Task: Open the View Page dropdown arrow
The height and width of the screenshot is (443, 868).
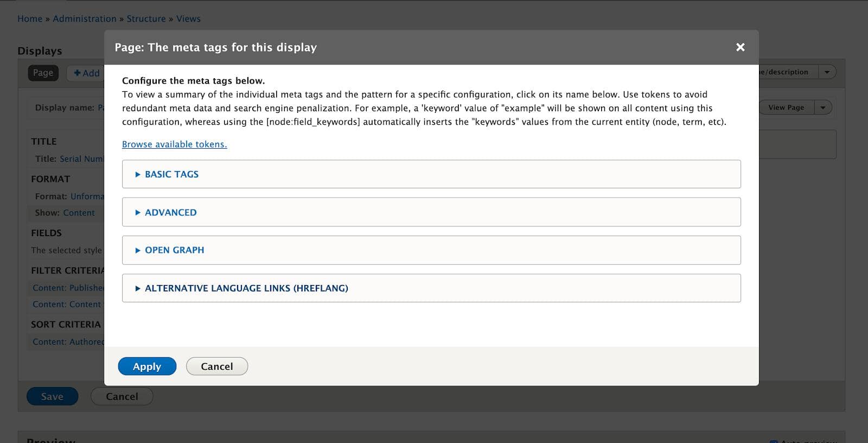Action: click(x=823, y=107)
